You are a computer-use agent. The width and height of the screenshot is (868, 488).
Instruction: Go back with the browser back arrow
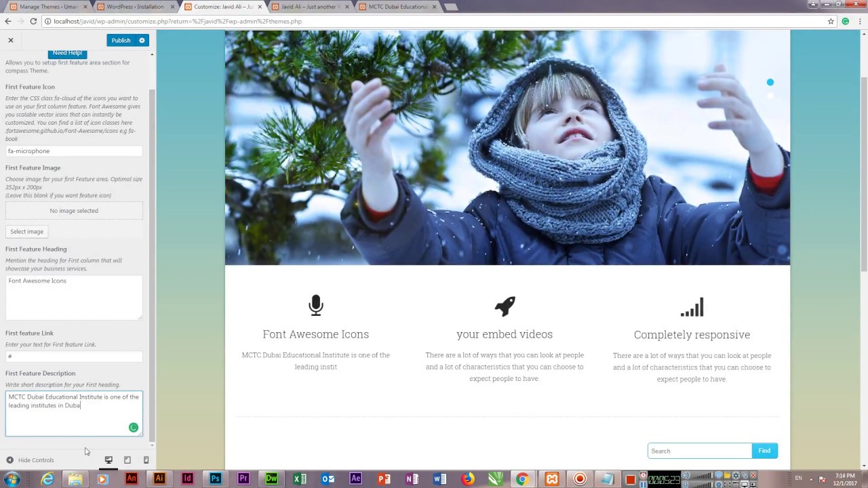pos(8,21)
